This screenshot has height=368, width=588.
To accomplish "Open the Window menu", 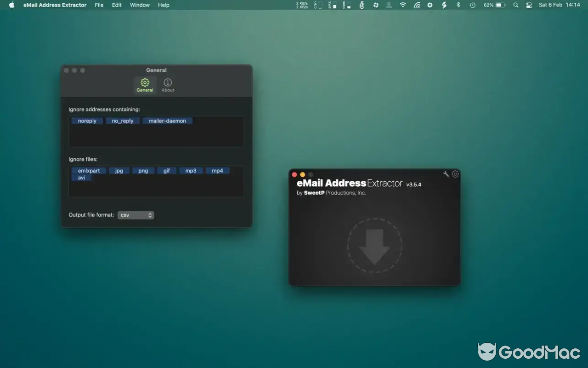I will pyautogui.click(x=140, y=5).
